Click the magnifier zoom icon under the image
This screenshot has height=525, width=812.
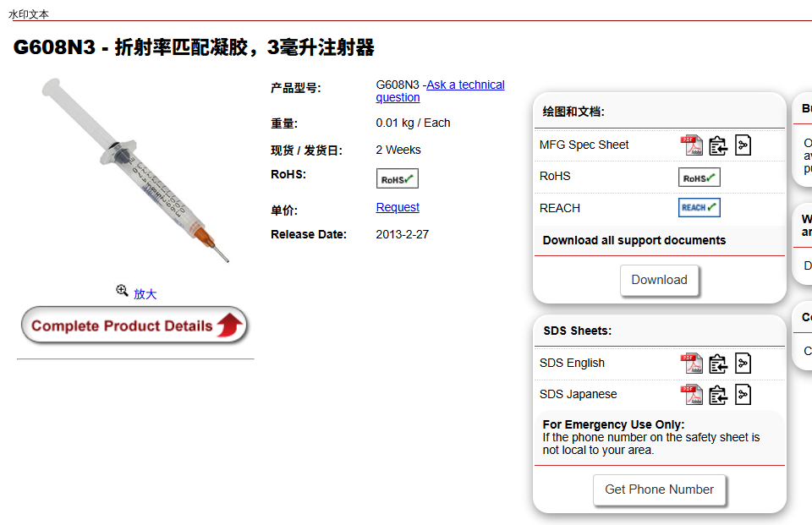pos(122,291)
